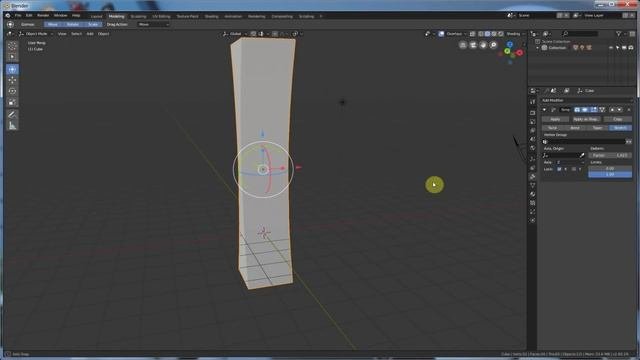
Task: Switch to the Sculpting workspace tab
Action: 138,16
